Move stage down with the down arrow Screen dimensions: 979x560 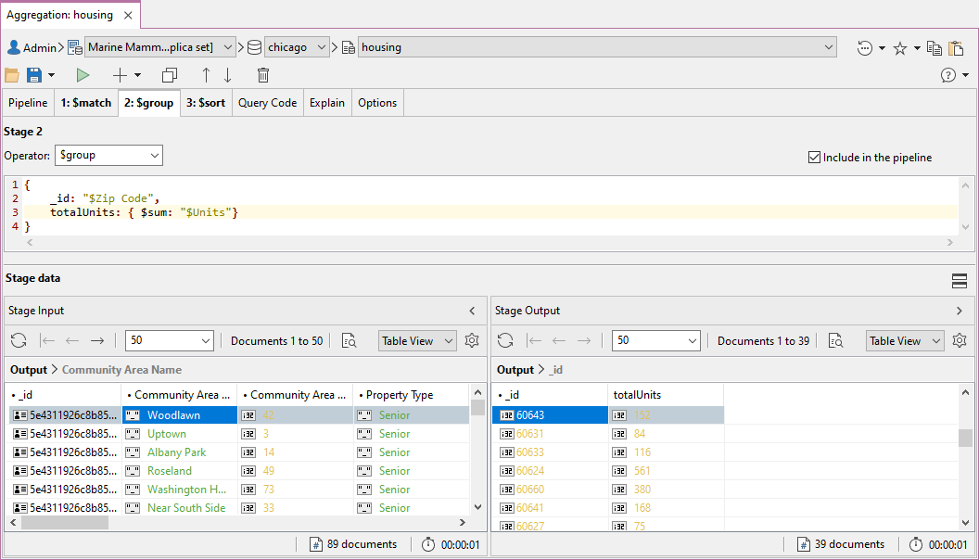pyautogui.click(x=228, y=75)
